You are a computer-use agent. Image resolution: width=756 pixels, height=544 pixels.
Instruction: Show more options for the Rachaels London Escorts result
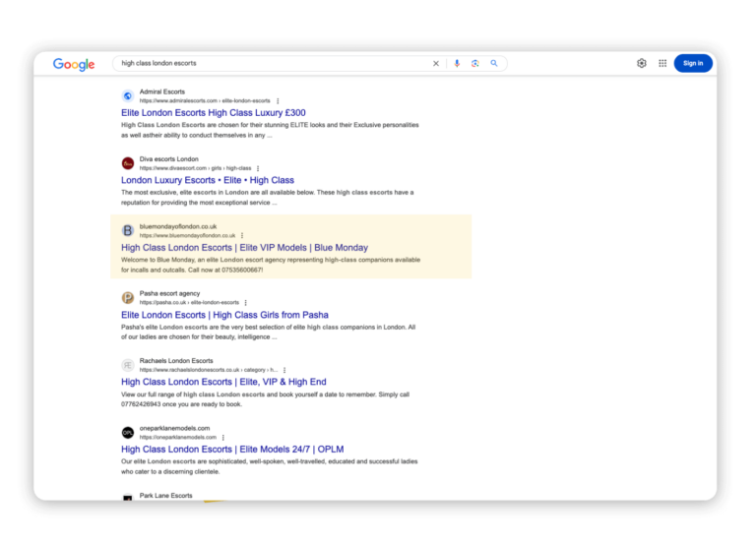point(284,370)
